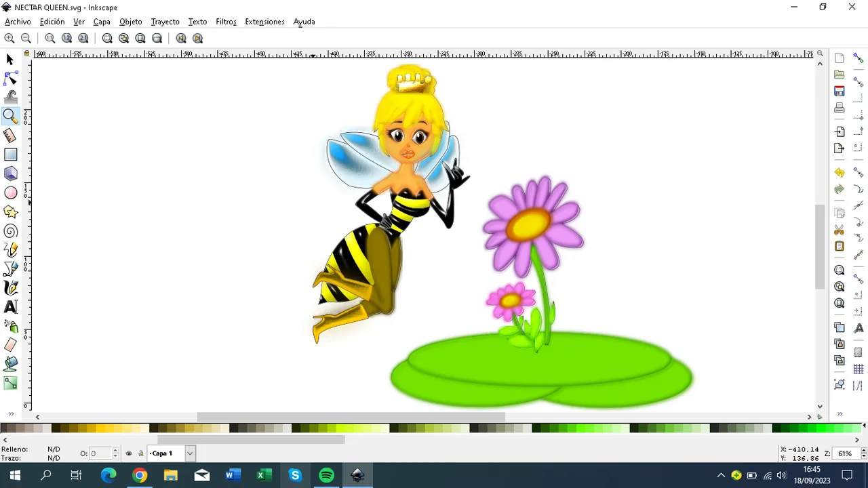Open the Archivo menu

[18, 22]
